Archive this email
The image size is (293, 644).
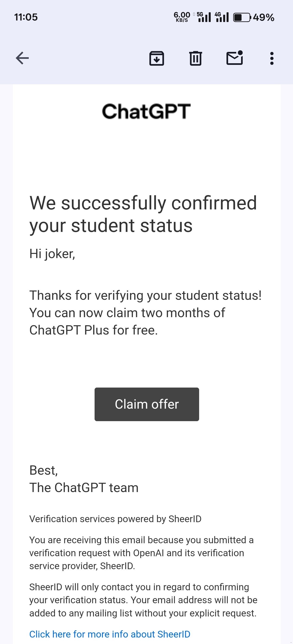click(157, 58)
